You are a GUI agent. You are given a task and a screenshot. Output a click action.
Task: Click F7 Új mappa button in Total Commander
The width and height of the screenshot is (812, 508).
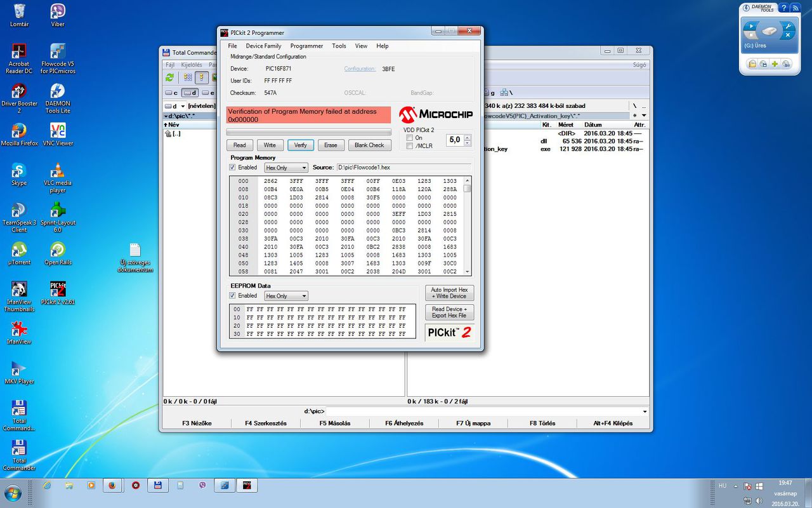click(473, 423)
